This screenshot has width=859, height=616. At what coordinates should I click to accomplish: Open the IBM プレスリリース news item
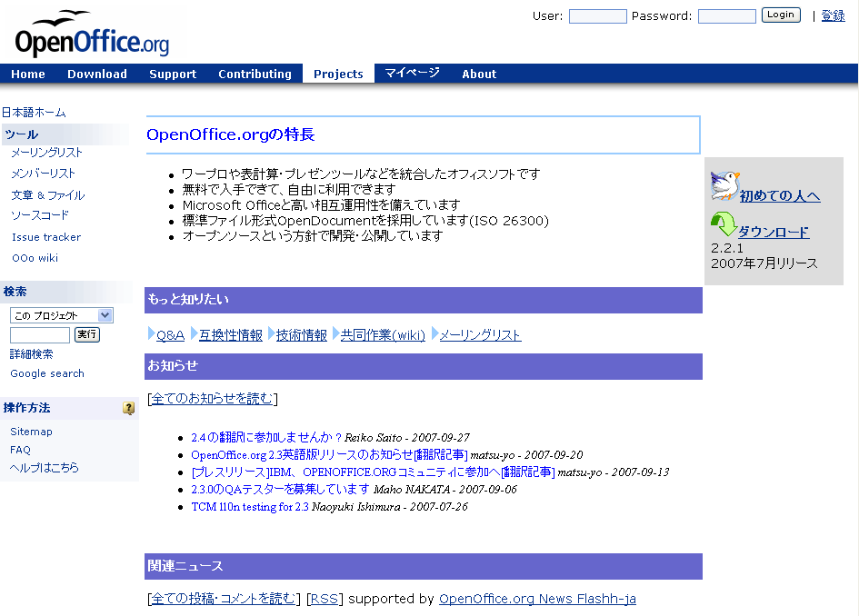coord(373,472)
